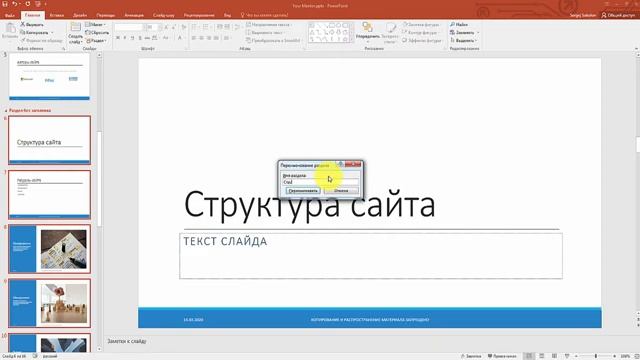Click section name input field in dialog
Image resolution: width=640 pixels, height=360 pixels.
(x=320, y=182)
